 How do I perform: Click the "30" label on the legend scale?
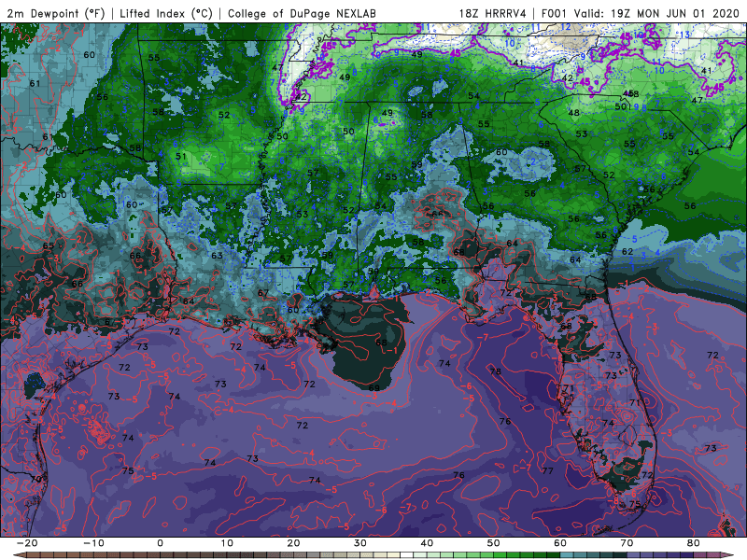360,543
